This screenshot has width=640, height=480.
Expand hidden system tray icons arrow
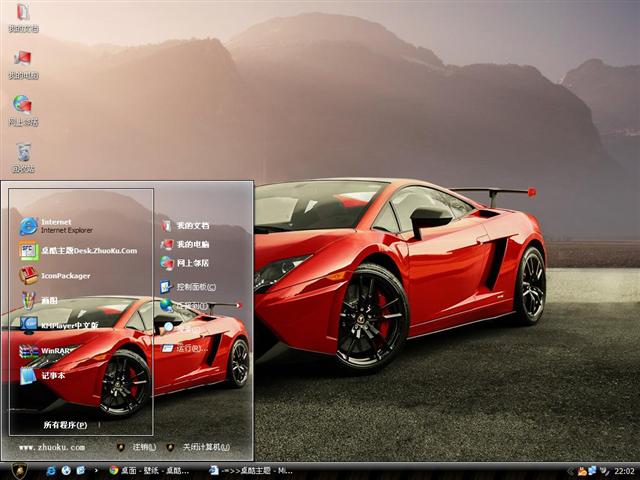point(571,471)
